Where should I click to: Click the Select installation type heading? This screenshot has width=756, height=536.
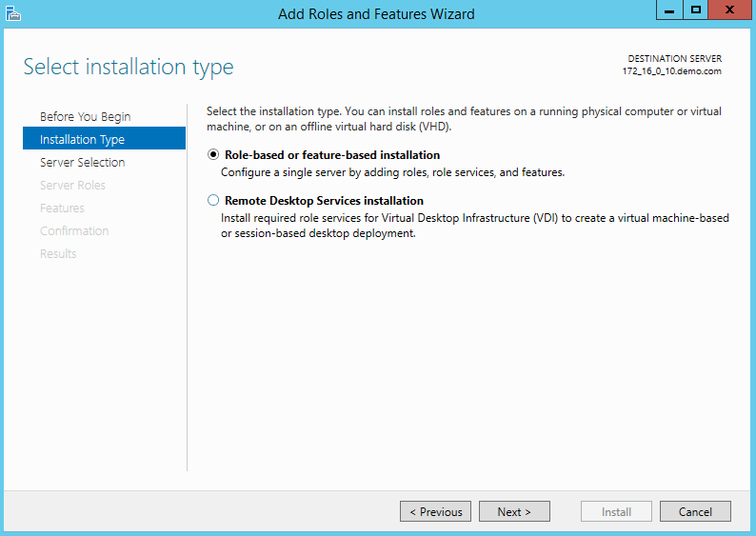[129, 67]
